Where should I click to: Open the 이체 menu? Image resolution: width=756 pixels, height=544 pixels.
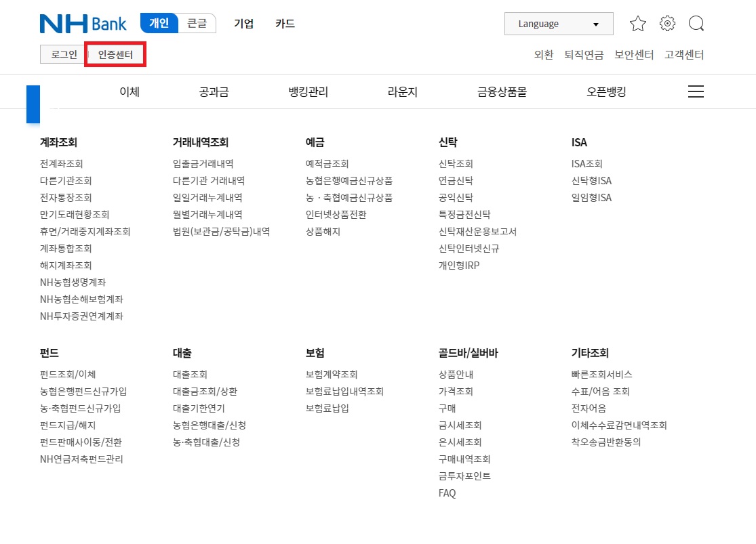tap(130, 91)
